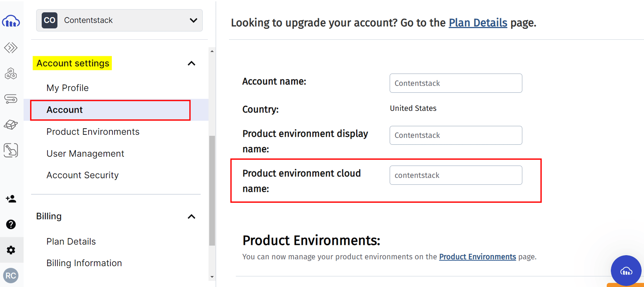Click the cloud logo at top of sidebar
644x287 pixels.
click(x=11, y=21)
